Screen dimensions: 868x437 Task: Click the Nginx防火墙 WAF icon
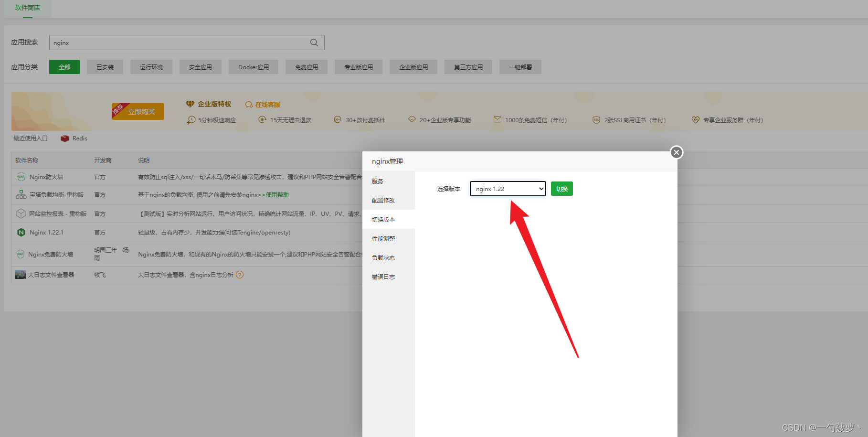click(x=21, y=177)
